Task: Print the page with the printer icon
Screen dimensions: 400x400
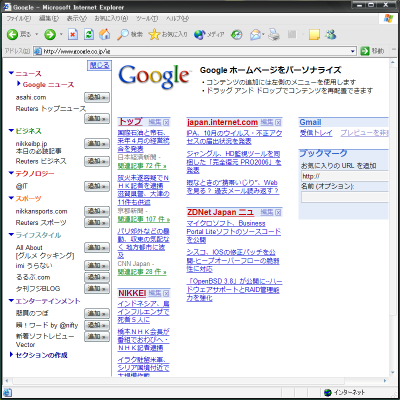Action: pos(274,34)
